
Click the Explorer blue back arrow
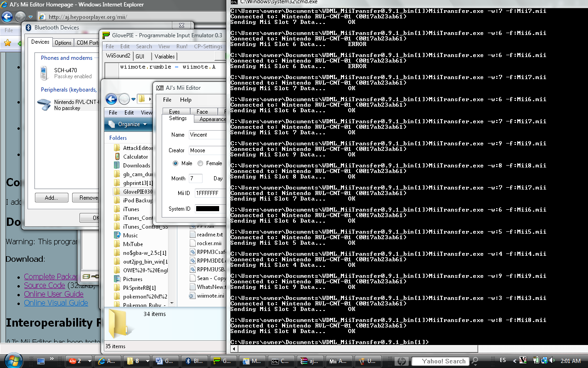point(111,99)
